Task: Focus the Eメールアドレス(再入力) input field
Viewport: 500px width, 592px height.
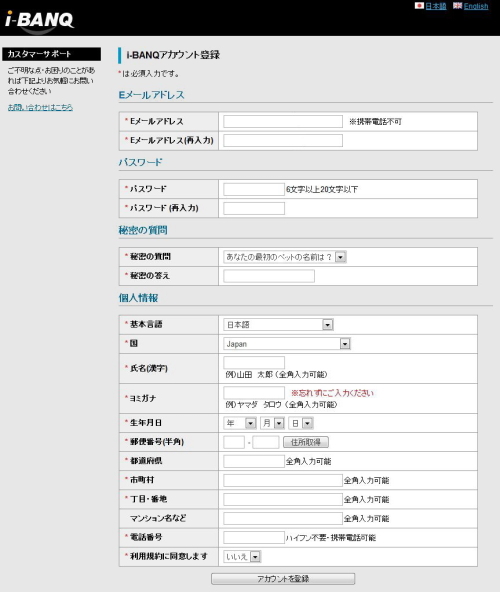Action: coord(283,140)
